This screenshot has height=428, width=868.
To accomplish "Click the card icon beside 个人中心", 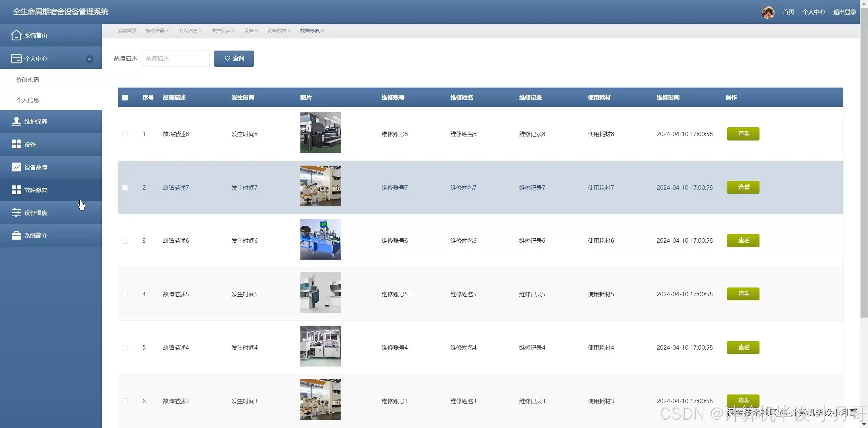I will tap(16, 59).
